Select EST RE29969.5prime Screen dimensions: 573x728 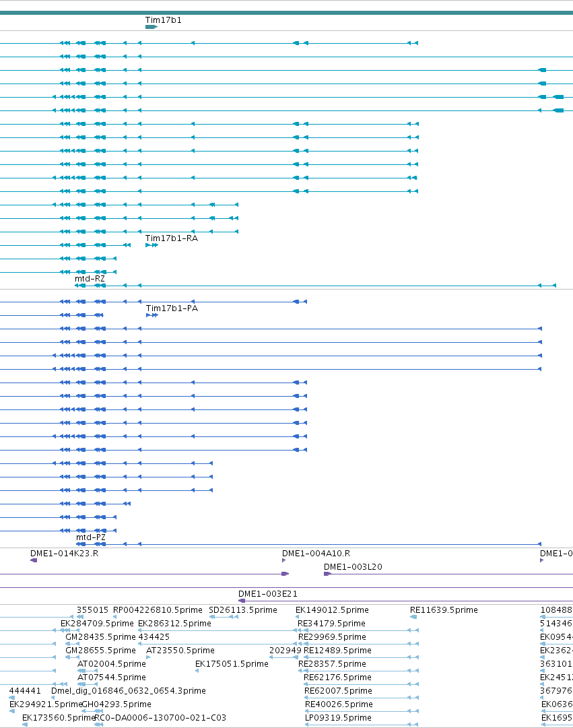click(332, 637)
